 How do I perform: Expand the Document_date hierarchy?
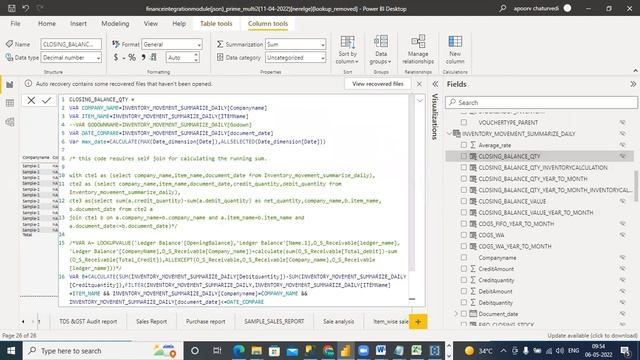click(x=456, y=313)
